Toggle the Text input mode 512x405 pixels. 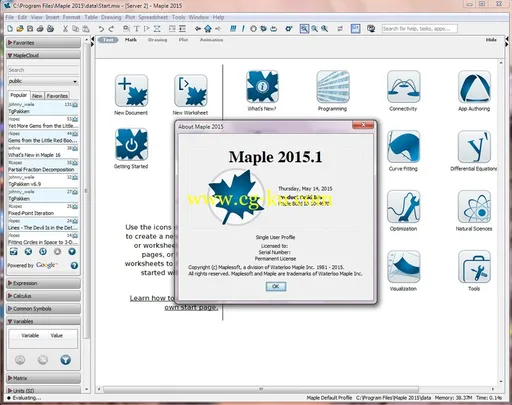coord(108,40)
